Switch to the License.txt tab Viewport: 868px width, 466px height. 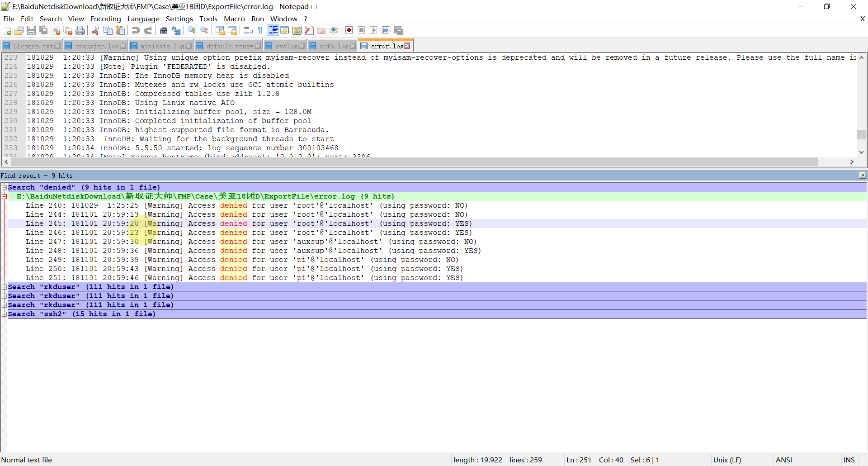[33, 46]
